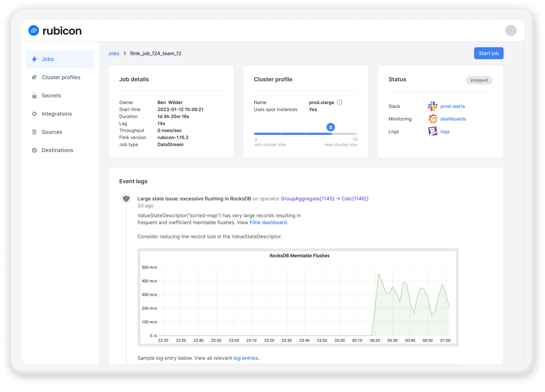Image resolution: width=545 pixels, height=392 pixels.
Task: Click the Slack logo icon
Action: (433, 106)
